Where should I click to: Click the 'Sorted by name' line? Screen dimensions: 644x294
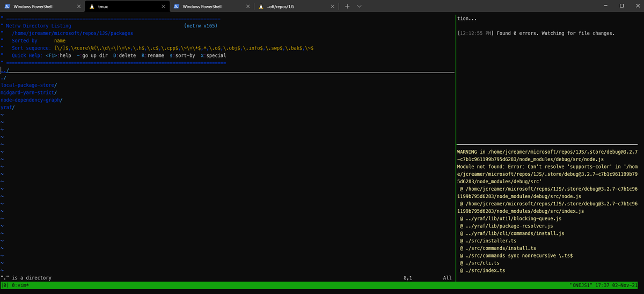pos(39,40)
